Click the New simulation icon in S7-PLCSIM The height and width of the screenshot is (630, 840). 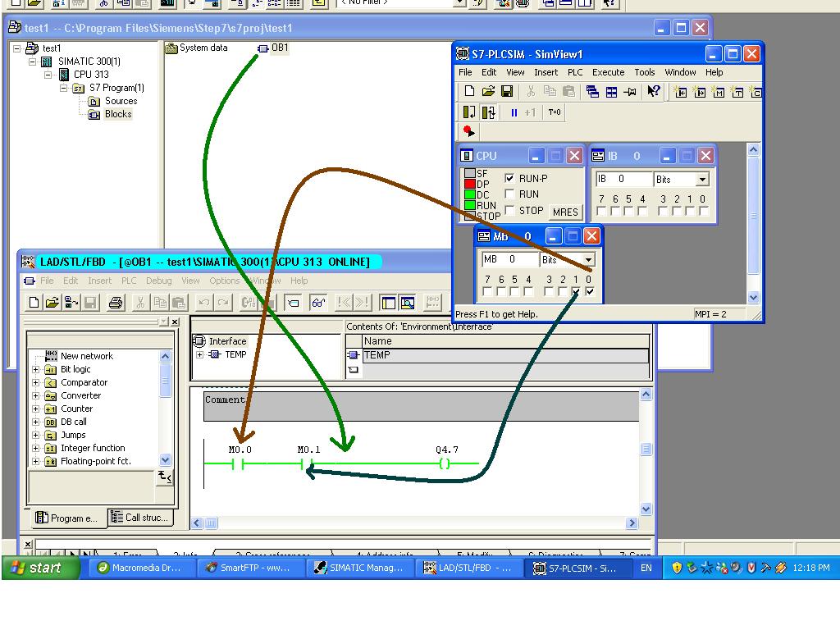pyautogui.click(x=469, y=92)
